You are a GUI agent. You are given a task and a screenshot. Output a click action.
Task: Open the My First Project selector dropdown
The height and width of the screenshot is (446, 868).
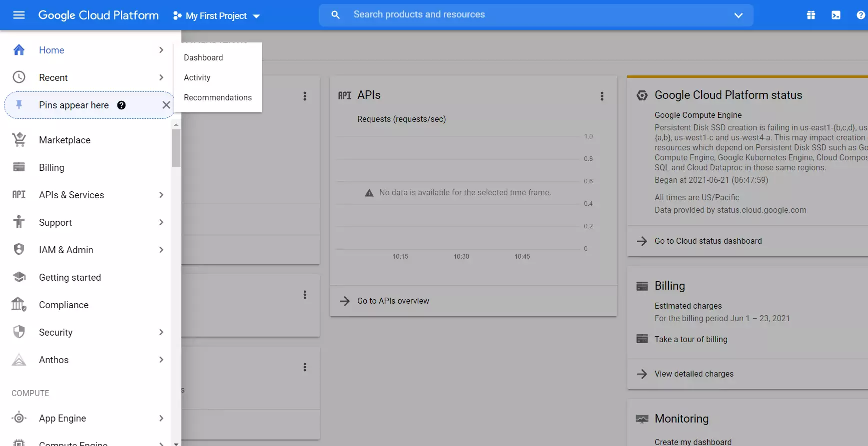pos(217,15)
